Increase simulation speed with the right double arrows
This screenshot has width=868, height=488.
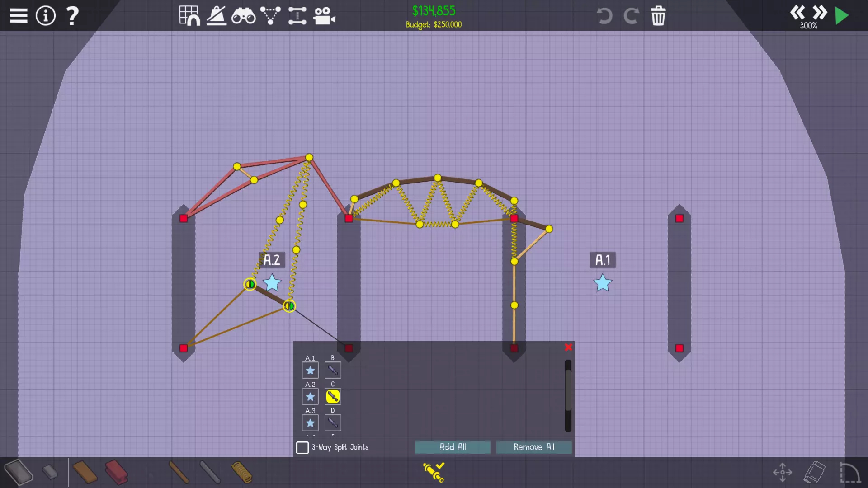(820, 12)
